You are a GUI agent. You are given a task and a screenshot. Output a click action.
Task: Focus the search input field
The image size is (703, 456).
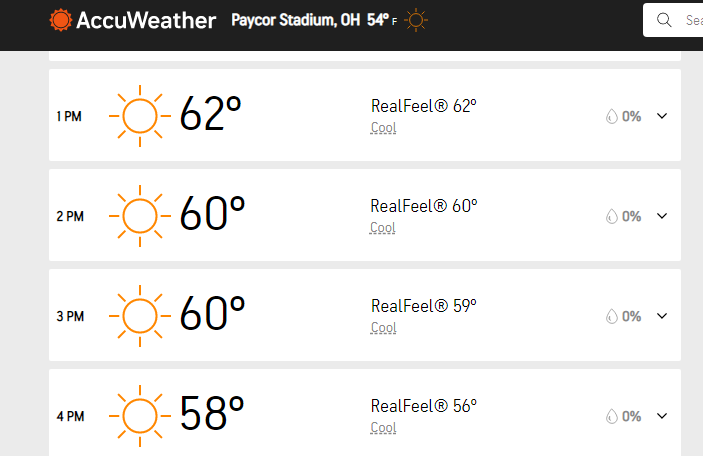click(x=673, y=20)
